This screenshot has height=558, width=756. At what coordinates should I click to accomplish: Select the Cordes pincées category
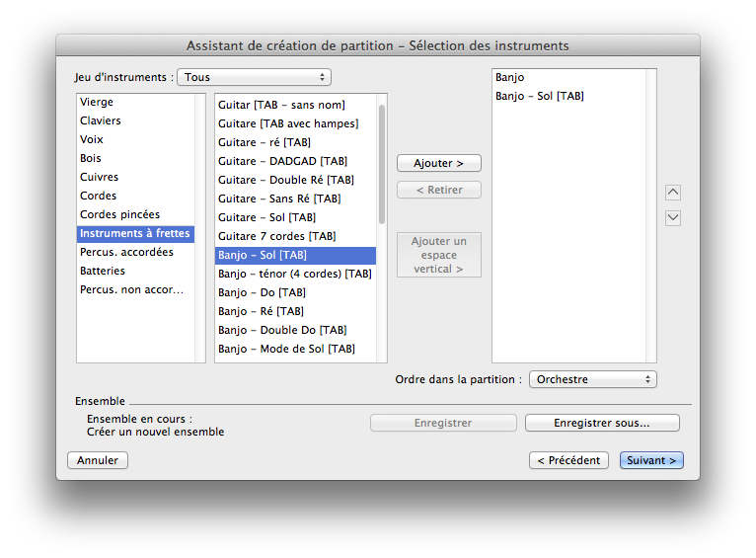pos(119,214)
